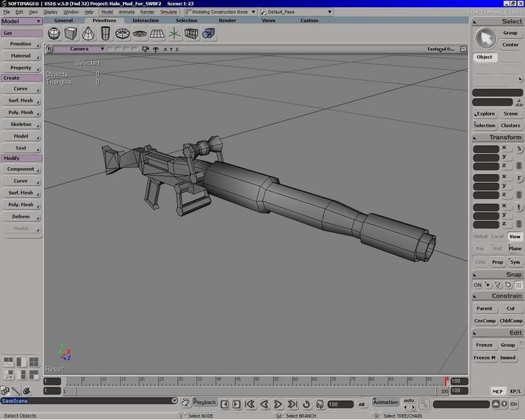This screenshot has width=525, height=420.
Task: Select the four-pane viewport layout icon
Action: pyautogui.click(x=34, y=362)
